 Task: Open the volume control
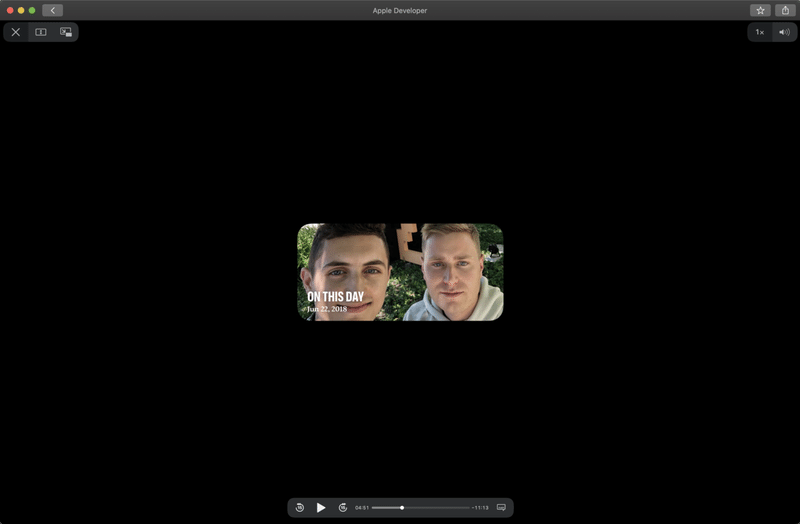[784, 32]
